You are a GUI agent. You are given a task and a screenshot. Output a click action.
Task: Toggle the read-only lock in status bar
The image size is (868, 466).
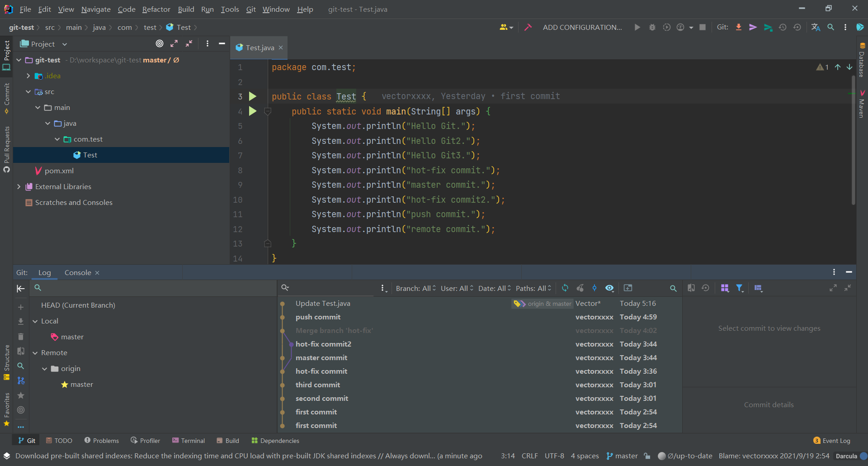(x=647, y=456)
